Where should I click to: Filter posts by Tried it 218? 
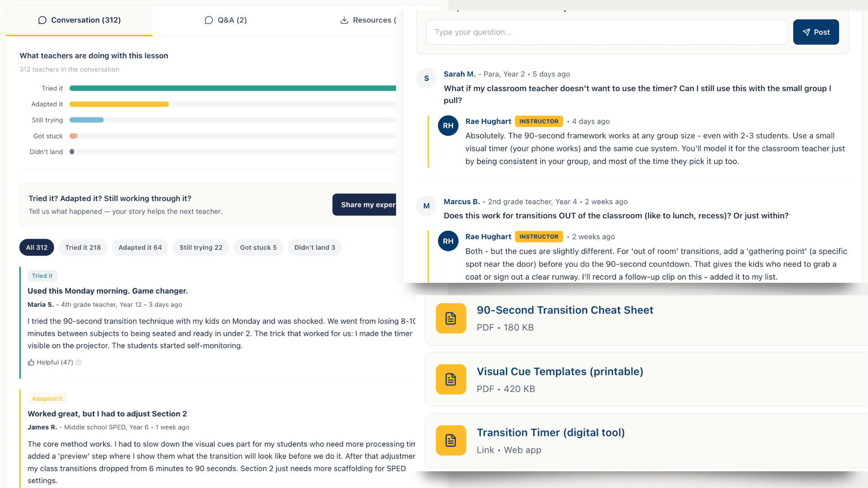[x=83, y=248]
